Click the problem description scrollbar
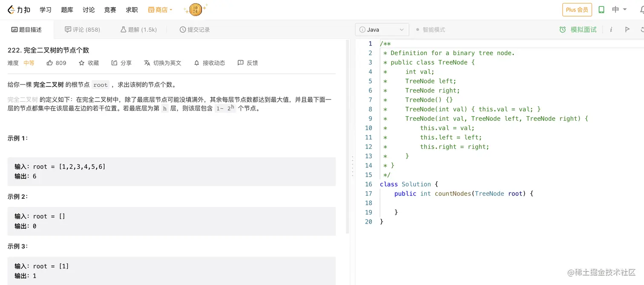 click(x=347, y=137)
